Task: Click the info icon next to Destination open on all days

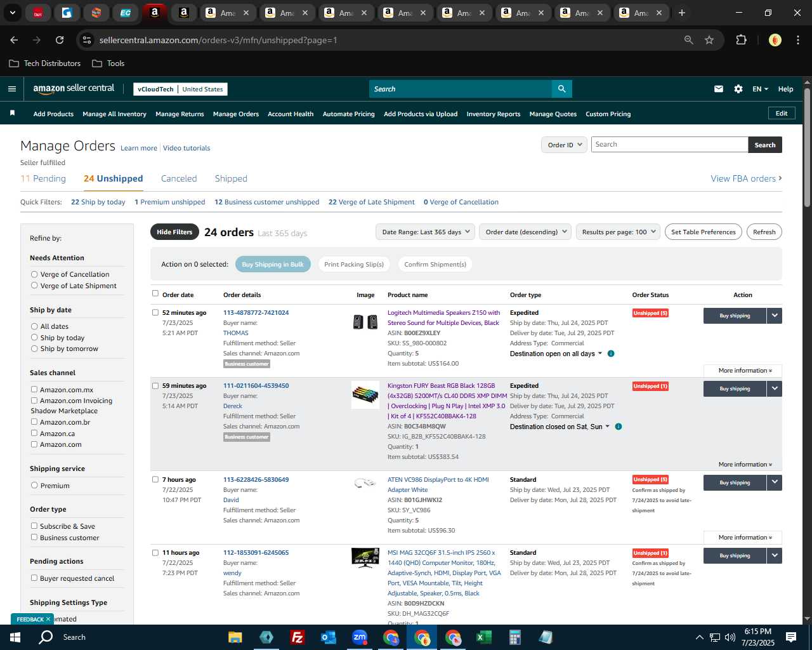Action: (611, 354)
